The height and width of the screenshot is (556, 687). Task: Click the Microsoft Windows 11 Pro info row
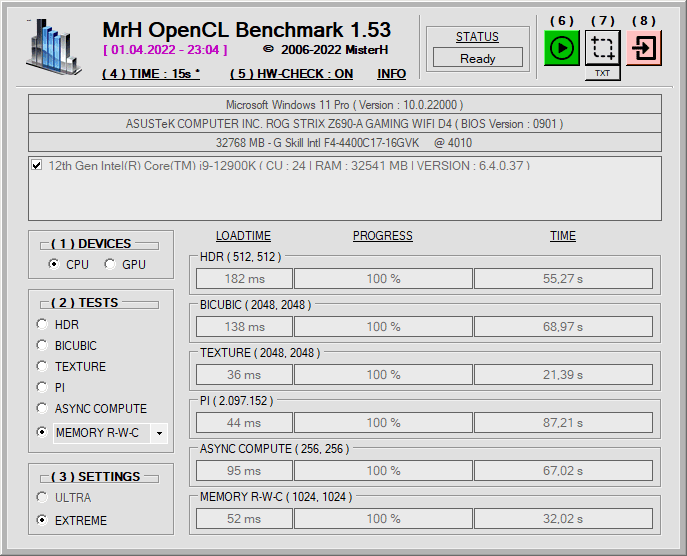(x=345, y=105)
